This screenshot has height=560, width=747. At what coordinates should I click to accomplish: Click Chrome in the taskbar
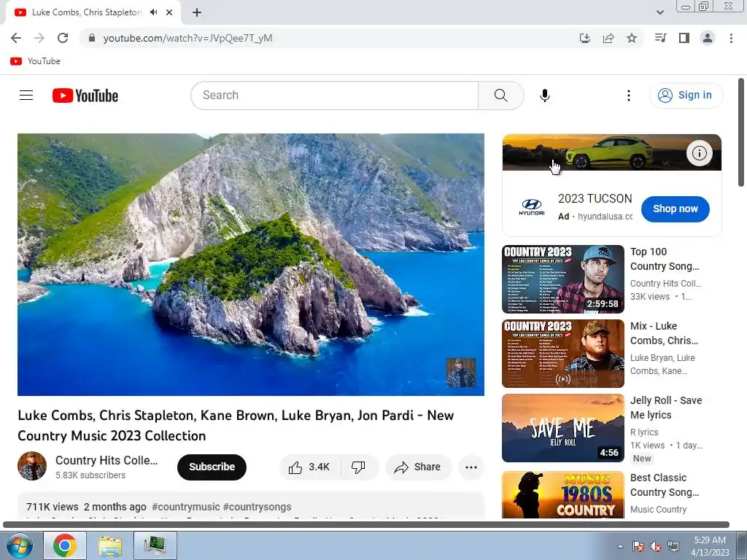[x=65, y=545]
